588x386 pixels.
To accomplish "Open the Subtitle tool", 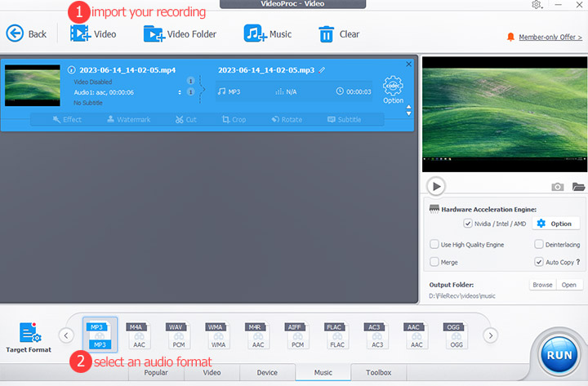I will pos(345,119).
